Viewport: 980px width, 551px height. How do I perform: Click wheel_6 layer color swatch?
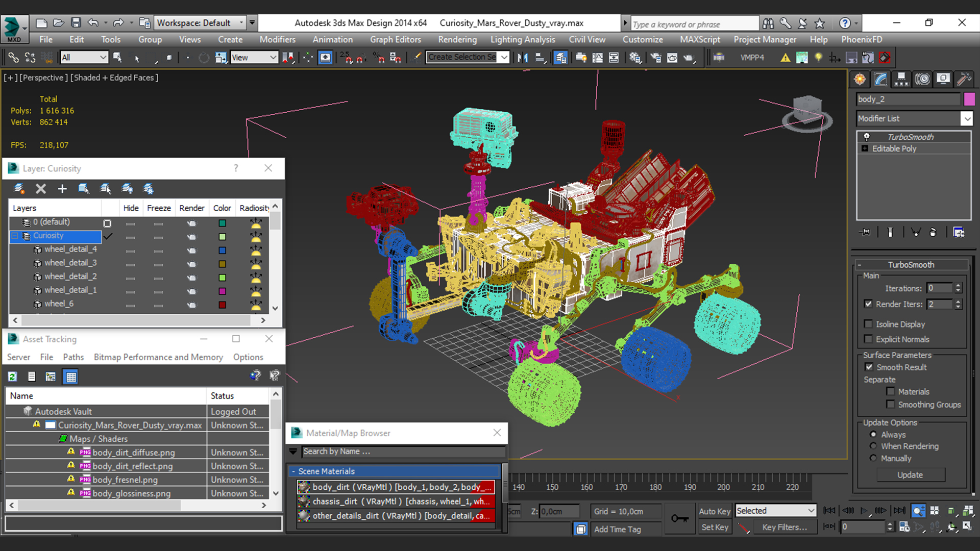coord(222,305)
